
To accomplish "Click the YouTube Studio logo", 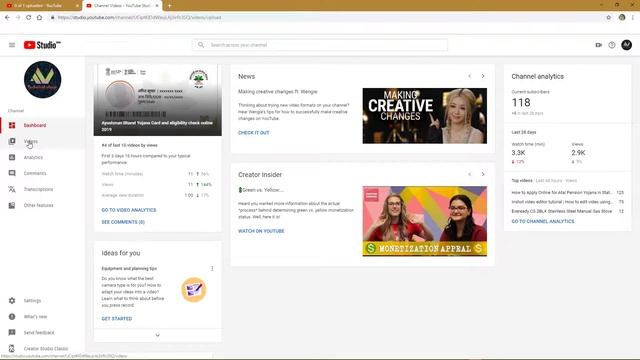I will pyautogui.click(x=42, y=45).
